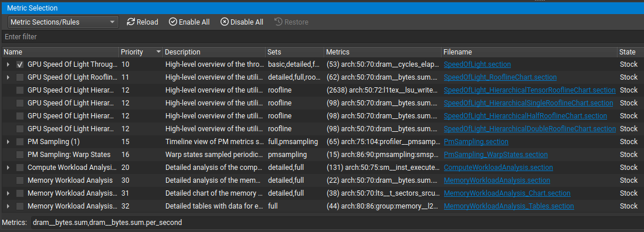Open the Metric Sections/Rules dropdown
This screenshot has height=232, width=644.
pyautogui.click(x=63, y=22)
